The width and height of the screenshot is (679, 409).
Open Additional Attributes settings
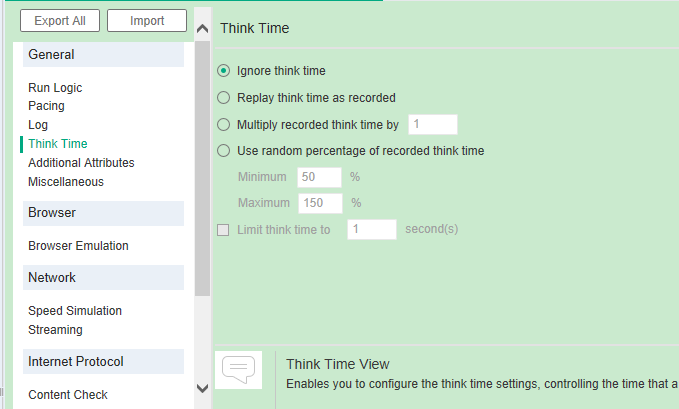(81, 163)
